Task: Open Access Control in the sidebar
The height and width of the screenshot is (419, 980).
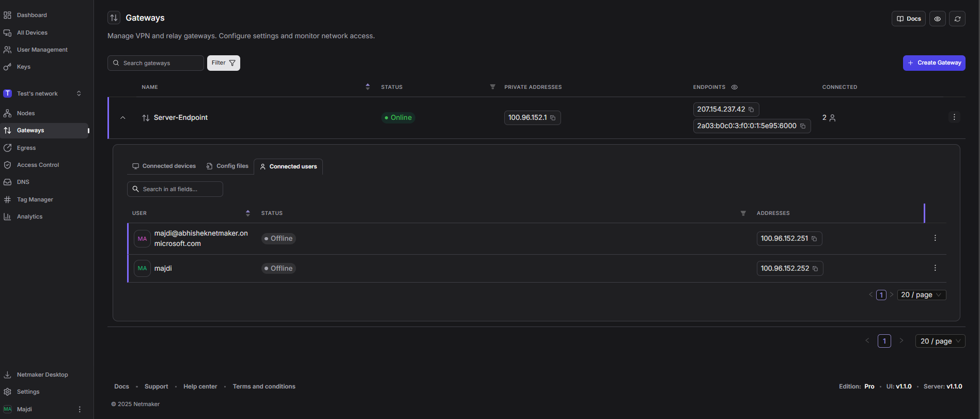Action: point(38,165)
